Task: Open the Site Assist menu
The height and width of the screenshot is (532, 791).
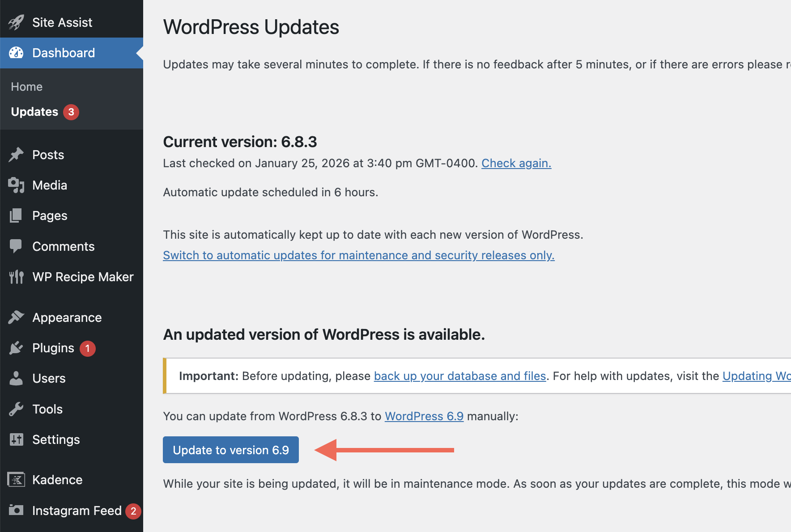Action: tap(72, 22)
